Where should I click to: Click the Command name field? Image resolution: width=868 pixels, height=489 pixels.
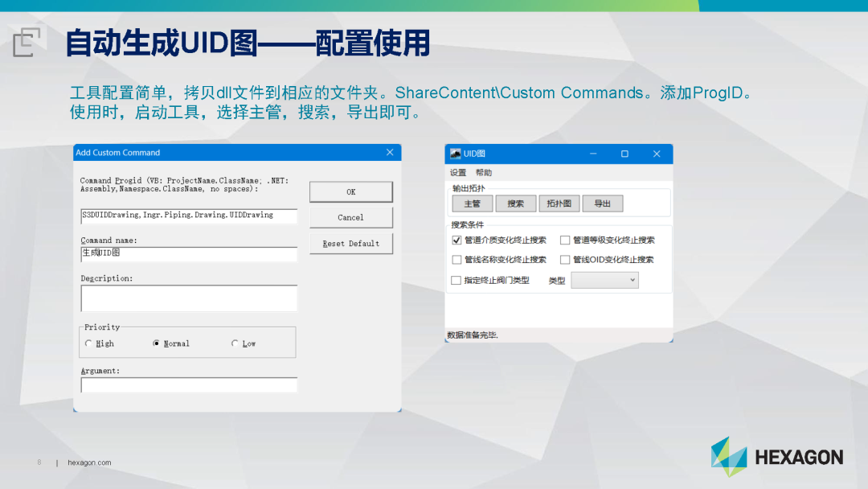189,253
